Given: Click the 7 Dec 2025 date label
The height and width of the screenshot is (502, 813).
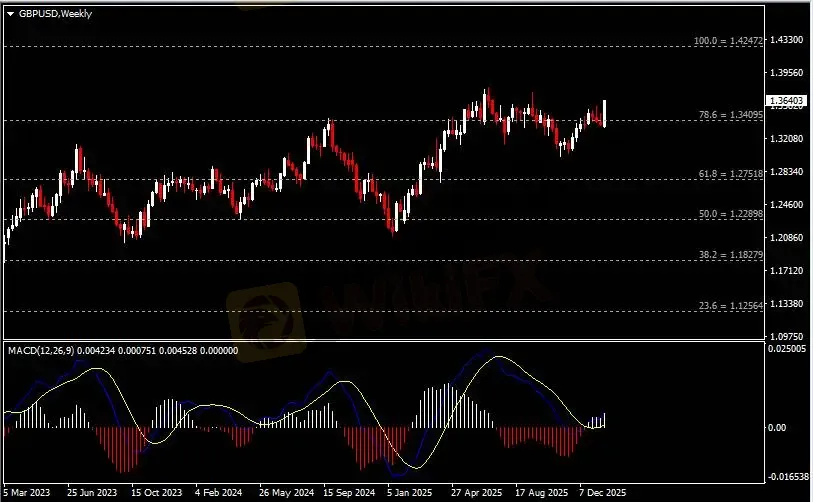Looking at the screenshot, I should 604,492.
